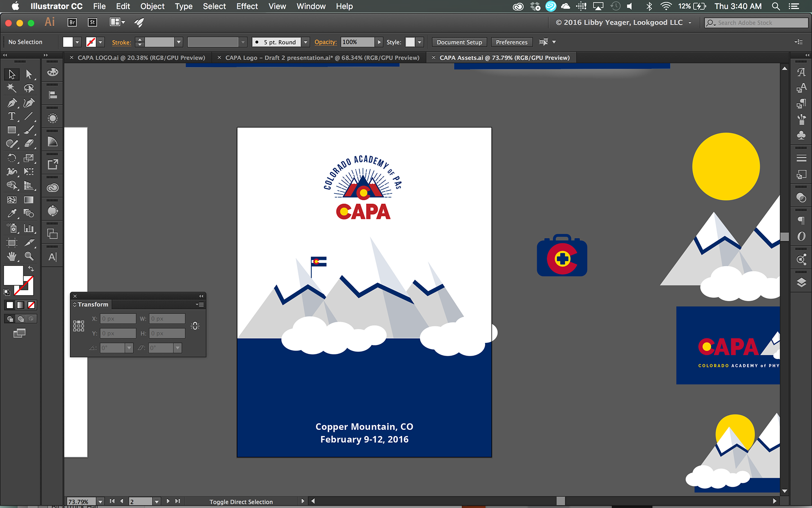Open the Color Guide panel icon
812x508 pixels.
(x=52, y=141)
